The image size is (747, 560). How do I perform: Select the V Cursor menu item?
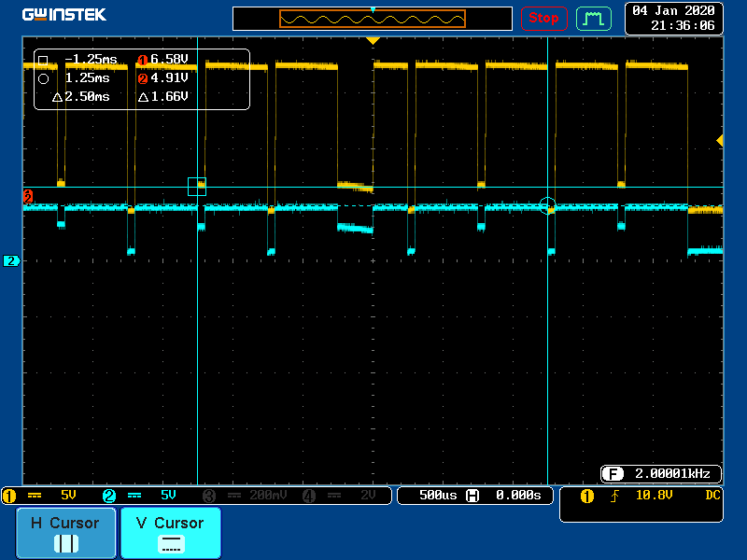[170, 532]
